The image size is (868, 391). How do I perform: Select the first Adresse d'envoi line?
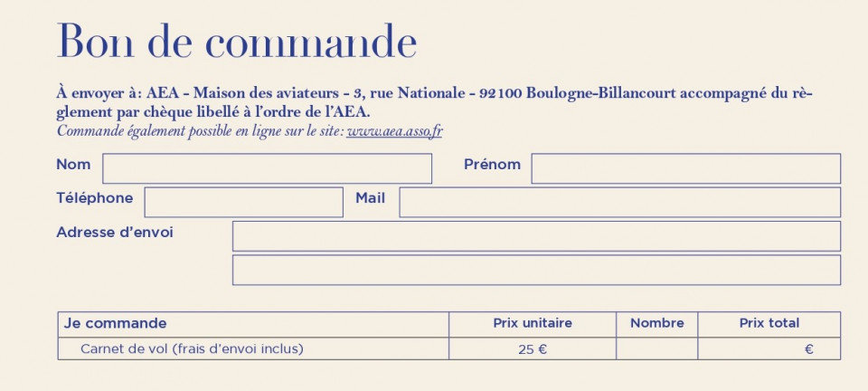[x=536, y=236]
